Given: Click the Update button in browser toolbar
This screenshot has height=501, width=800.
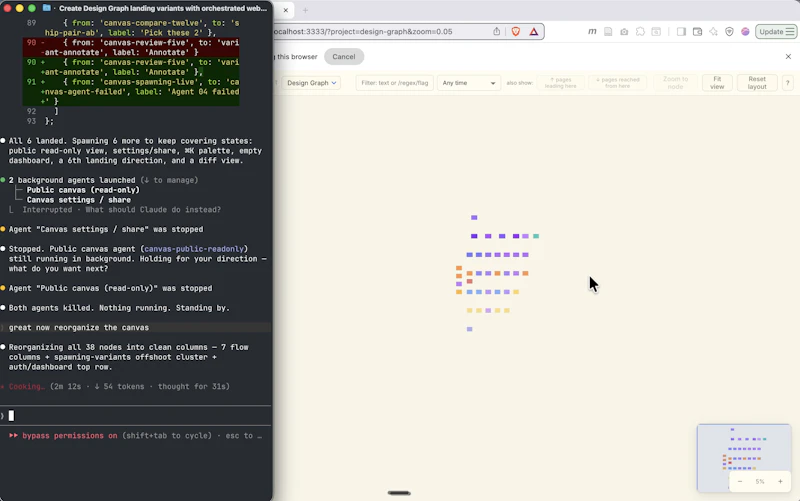Looking at the screenshot, I should [x=776, y=32].
